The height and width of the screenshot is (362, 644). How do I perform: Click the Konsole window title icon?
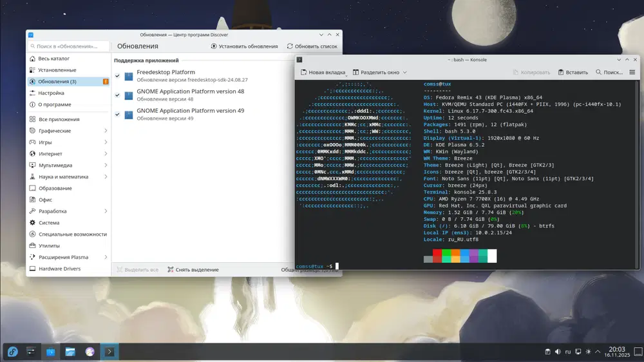point(300,59)
